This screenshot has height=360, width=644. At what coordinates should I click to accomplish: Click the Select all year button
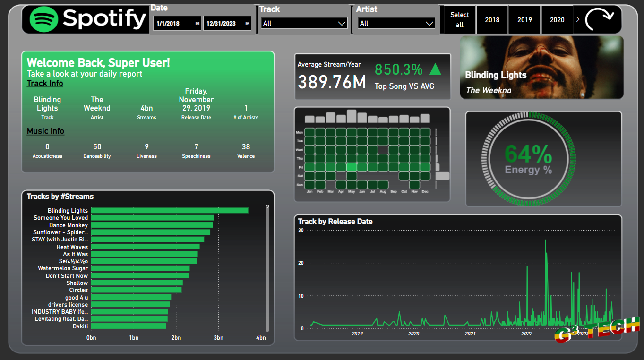tap(460, 20)
